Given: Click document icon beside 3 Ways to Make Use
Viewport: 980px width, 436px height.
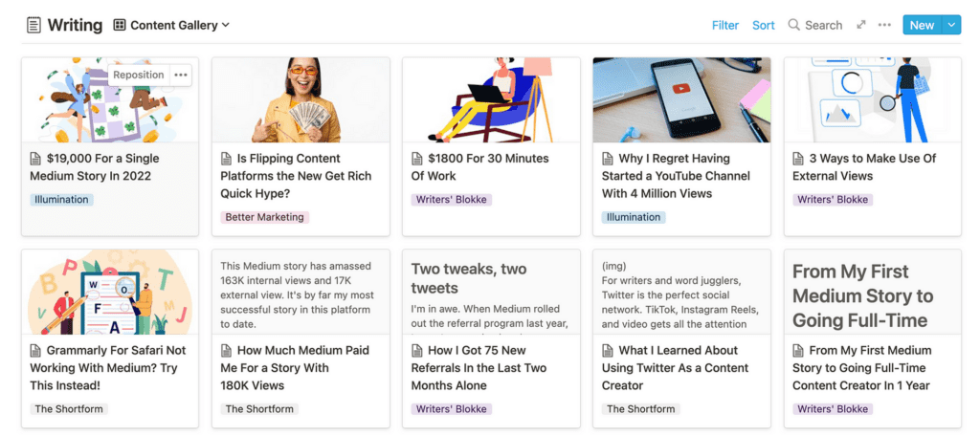Looking at the screenshot, I should pos(798,159).
